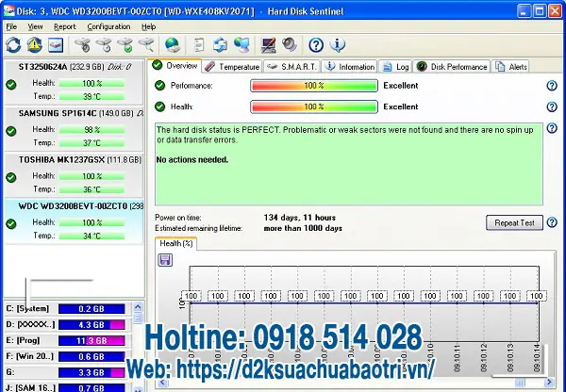Switch to the Alerts tab
The image size is (566, 392).
(x=510, y=67)
